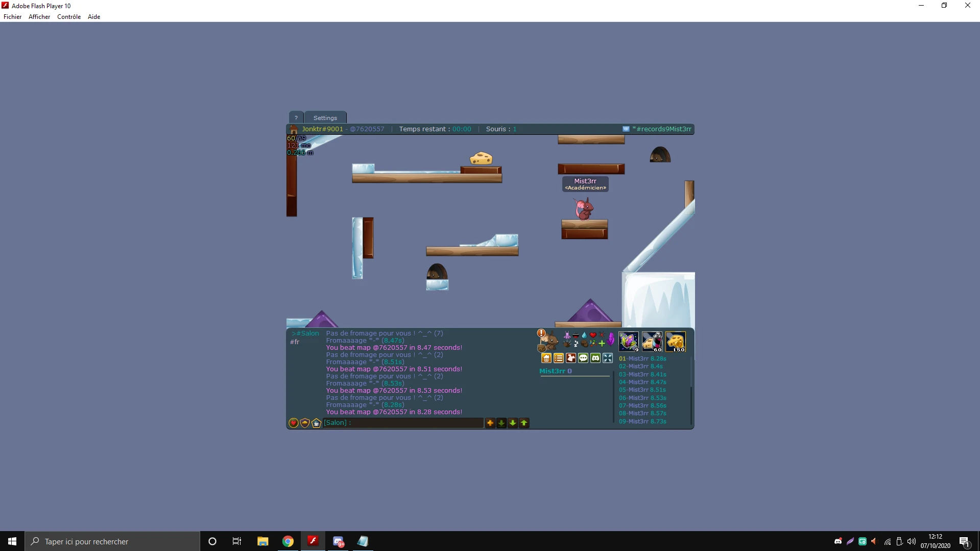Click the room icon beside *#records9Mist3rr

coord(626,129)
